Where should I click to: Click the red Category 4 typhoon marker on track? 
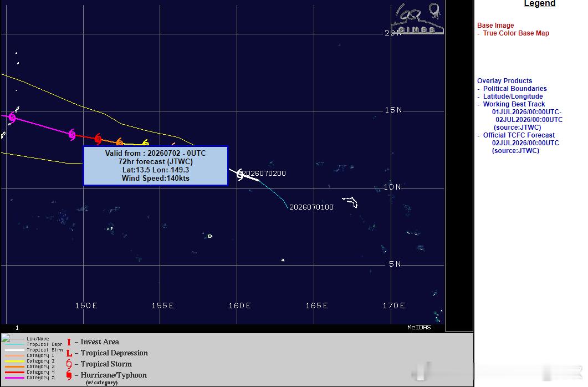(98, 139)
